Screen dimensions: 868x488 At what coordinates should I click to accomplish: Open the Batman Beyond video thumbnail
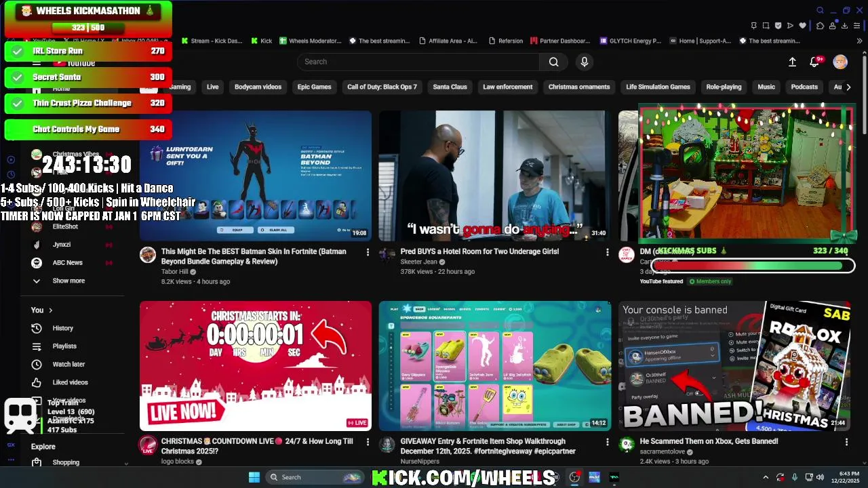click(256, 176)
